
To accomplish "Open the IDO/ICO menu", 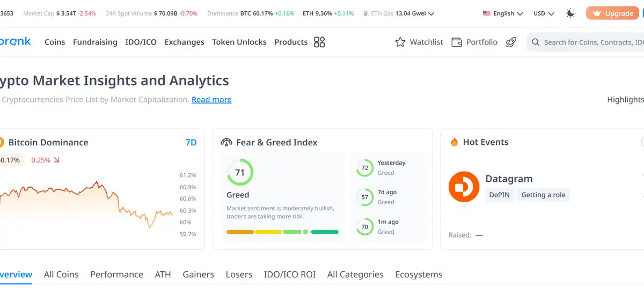I will [x=141, y=42].
